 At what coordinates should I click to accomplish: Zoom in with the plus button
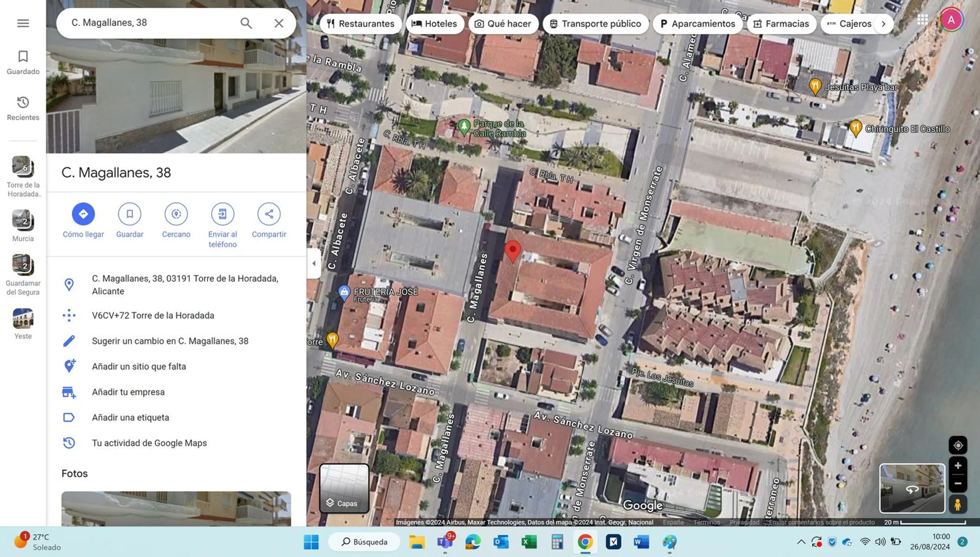pos(957,466)
